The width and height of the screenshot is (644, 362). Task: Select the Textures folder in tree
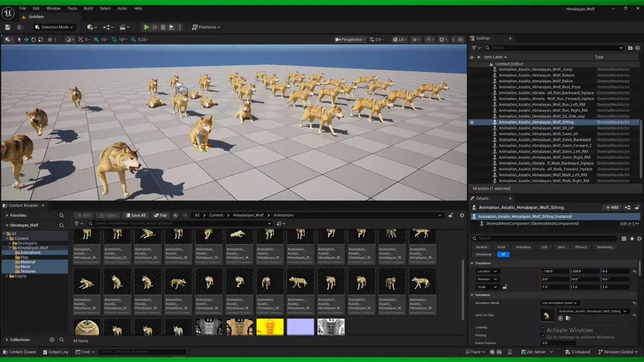pos(28,271)
